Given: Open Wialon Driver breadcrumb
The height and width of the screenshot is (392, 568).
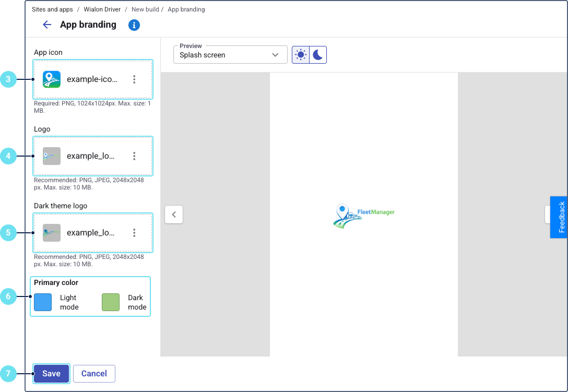Looking at the screenshot, I should point(102,9).
